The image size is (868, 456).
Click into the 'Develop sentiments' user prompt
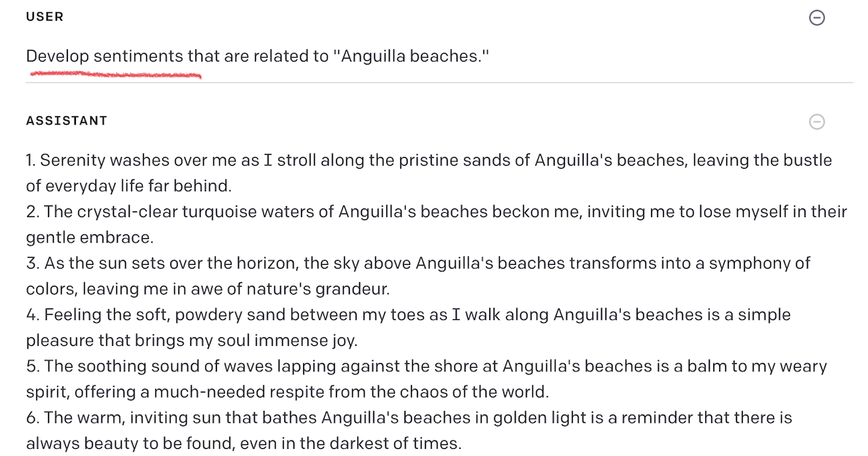tap(258, 56)
